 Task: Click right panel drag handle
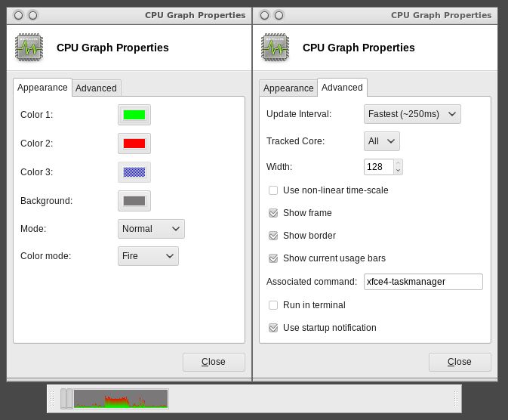pyautogui.click(x=455, y=399)
